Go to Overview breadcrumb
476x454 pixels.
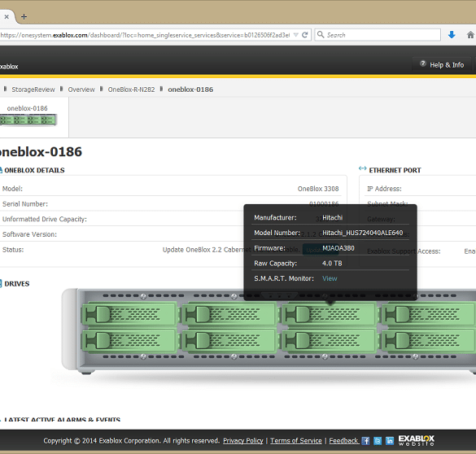pos(81,89)
